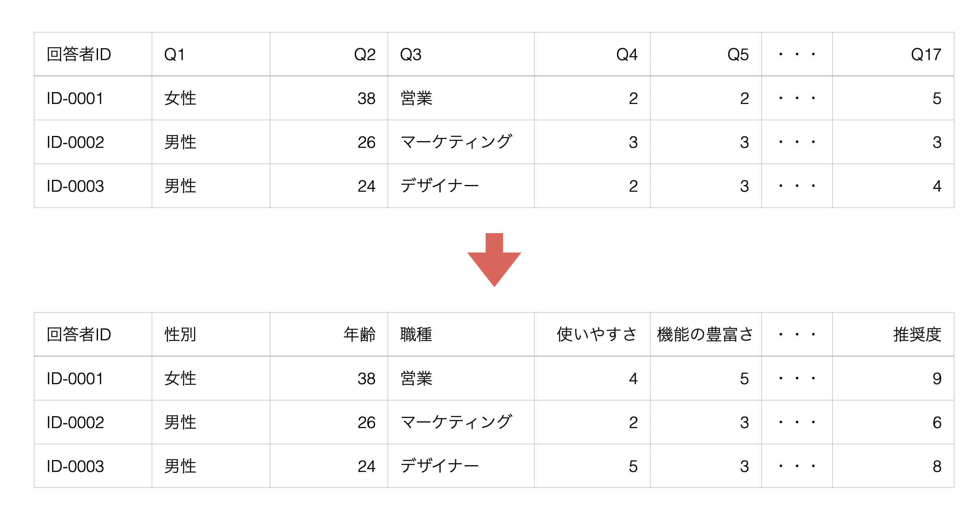The image size is (980, 513).
Task: Select the 使いやすさ column header
Action: [x=592, y=334]
